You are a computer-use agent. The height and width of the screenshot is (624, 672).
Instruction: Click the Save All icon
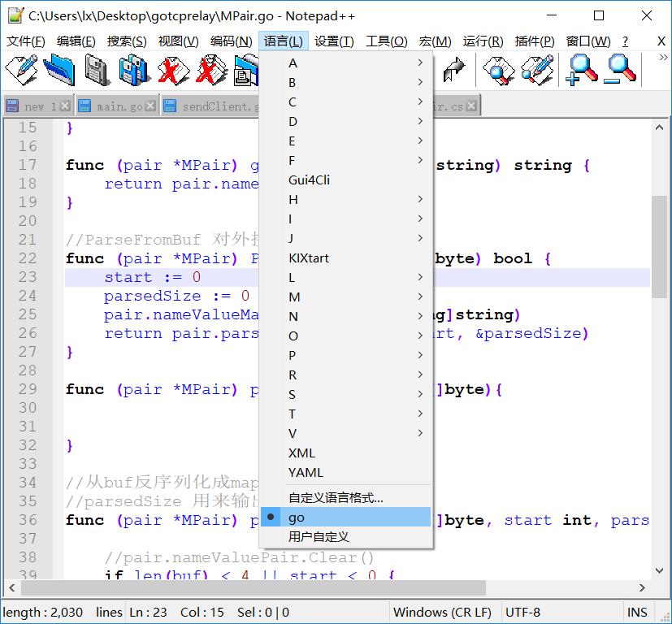click(135, 70)
